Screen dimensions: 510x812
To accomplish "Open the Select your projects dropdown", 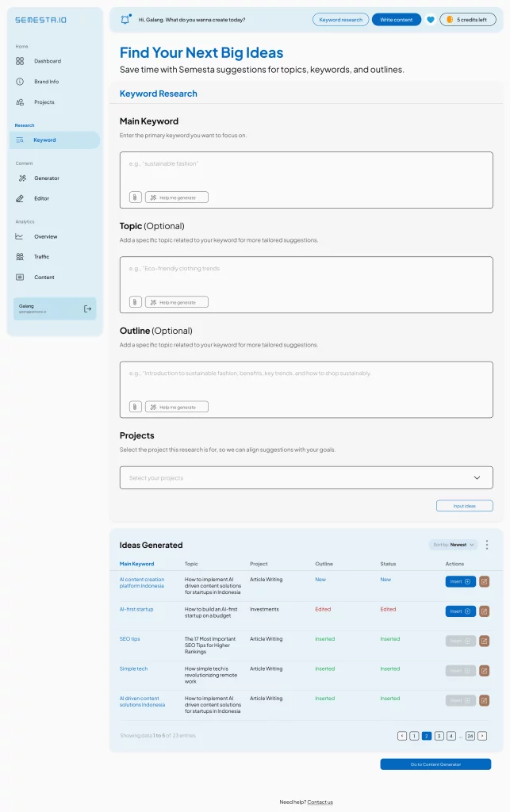I will pyautogui.click(x=306, y=477).
